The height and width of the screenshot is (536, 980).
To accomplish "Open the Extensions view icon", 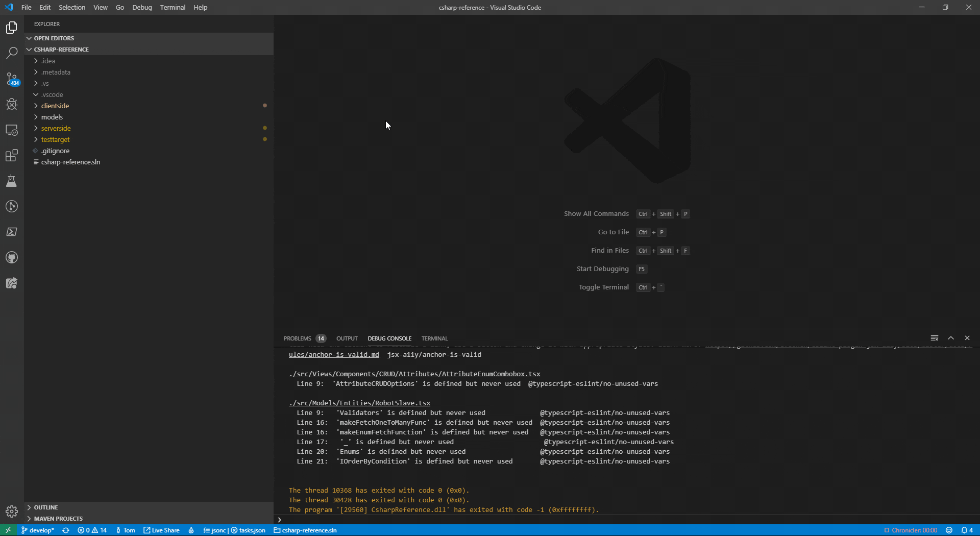I will tap(12, 155).
